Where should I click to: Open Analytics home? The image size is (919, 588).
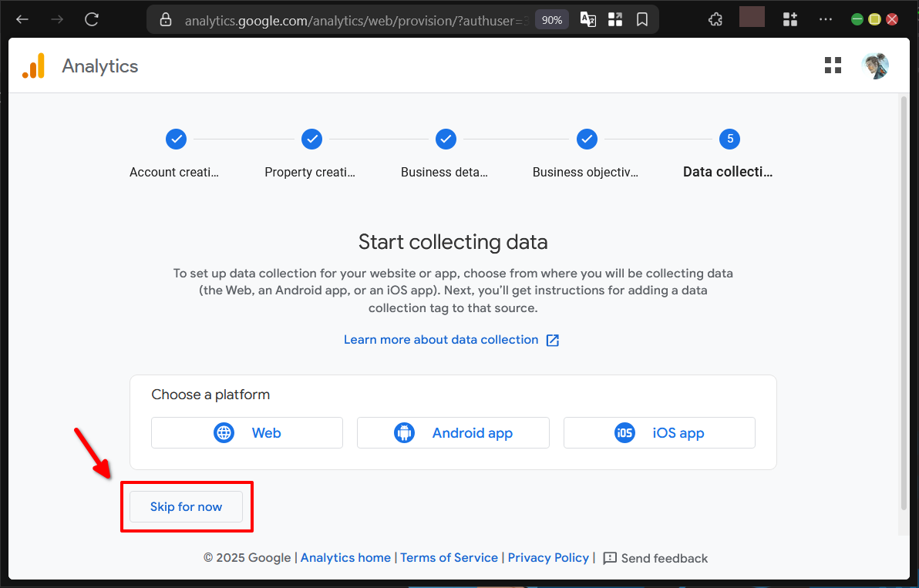(x=345, y=557)
